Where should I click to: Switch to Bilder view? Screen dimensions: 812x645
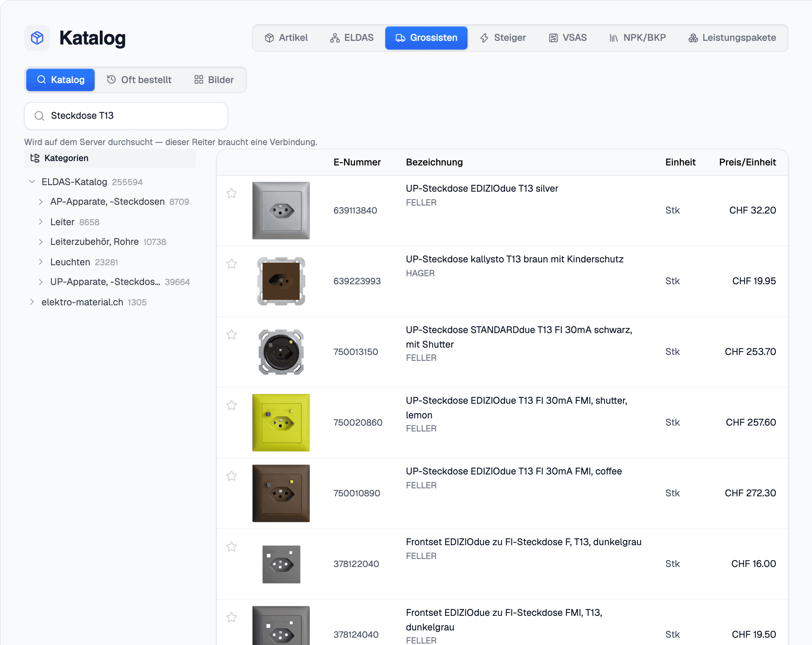(x=214, y=80)
